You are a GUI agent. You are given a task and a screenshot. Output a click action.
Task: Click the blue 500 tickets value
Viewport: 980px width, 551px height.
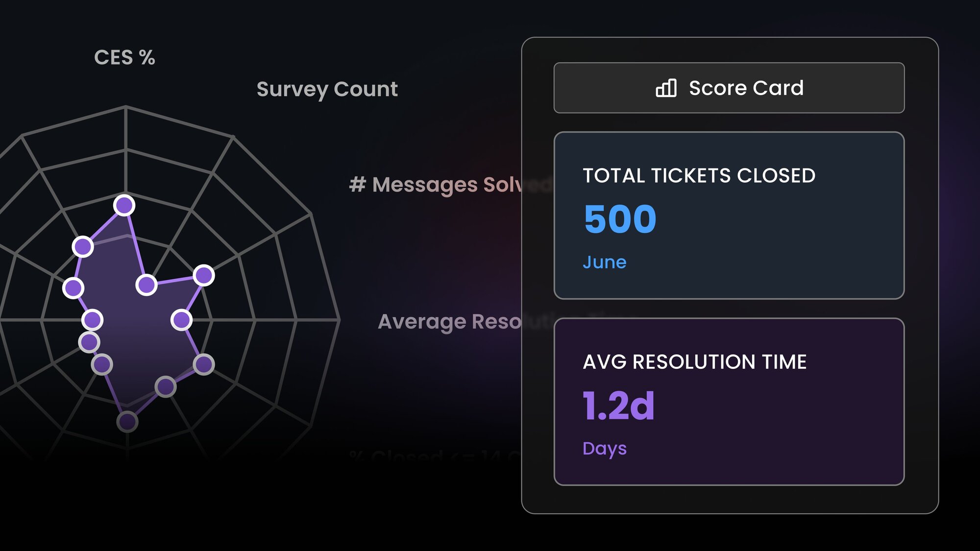coord(620,219)
